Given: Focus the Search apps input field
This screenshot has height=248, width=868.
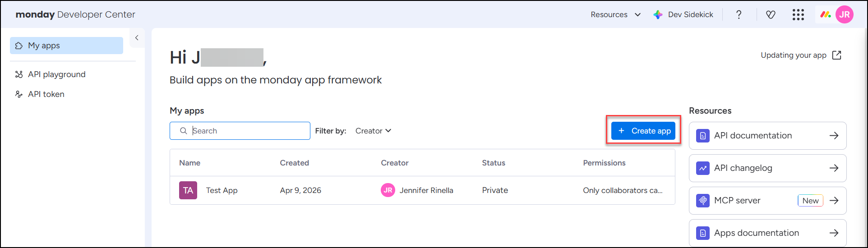Looking at the screenshot, I should point(240,131).
